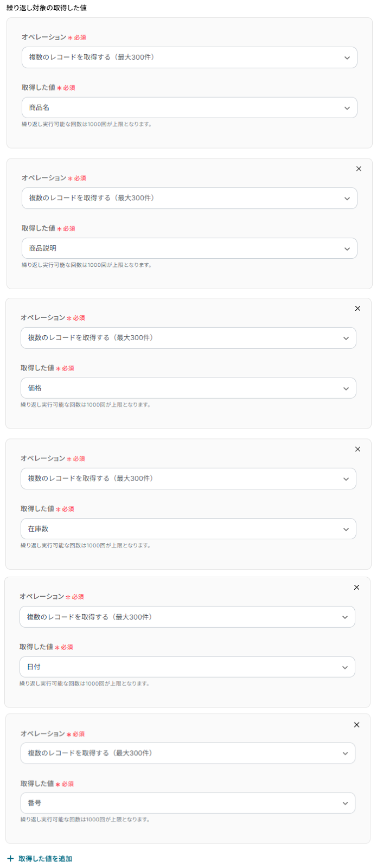The width and height of the screenshot is (377, 868).
Task: Remove the 在庫数 value block
Action: point(357,449)
